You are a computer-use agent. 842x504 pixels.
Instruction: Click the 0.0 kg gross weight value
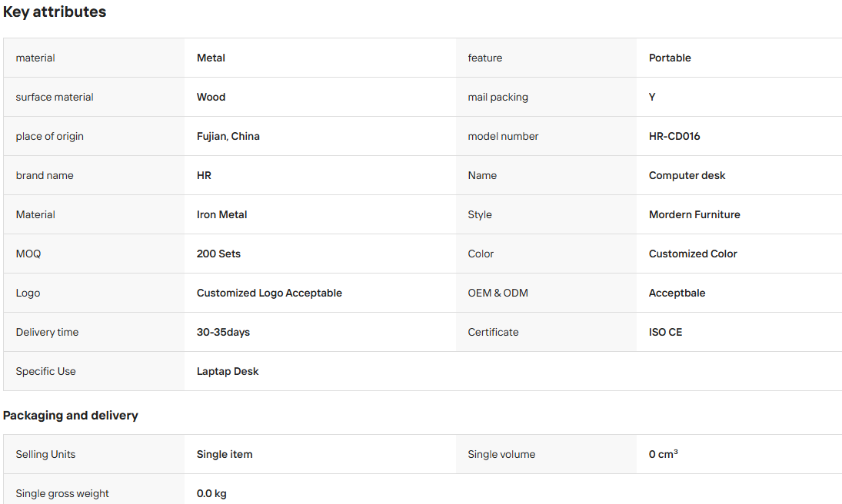click(x=211, y=493)
